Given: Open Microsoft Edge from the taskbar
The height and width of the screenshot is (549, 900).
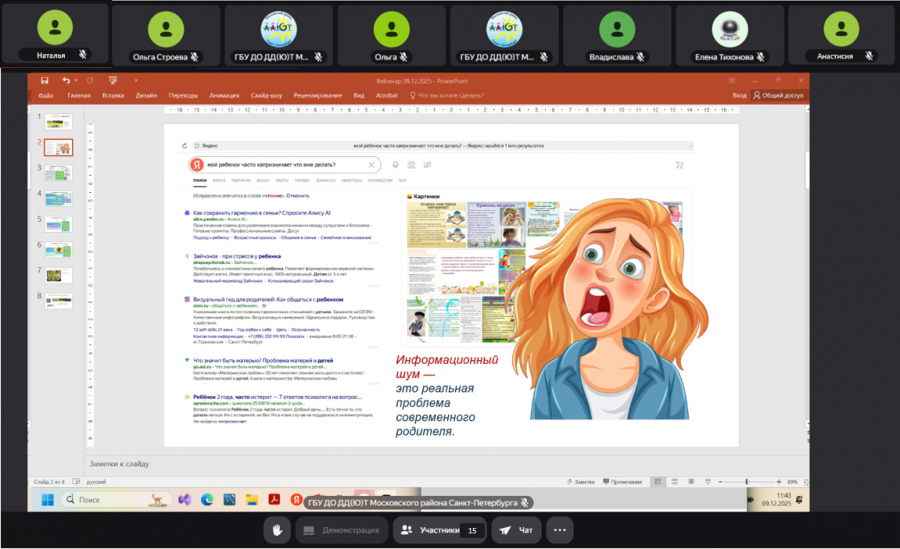Looking at the screenshot, I should click(x=207, y=498).
